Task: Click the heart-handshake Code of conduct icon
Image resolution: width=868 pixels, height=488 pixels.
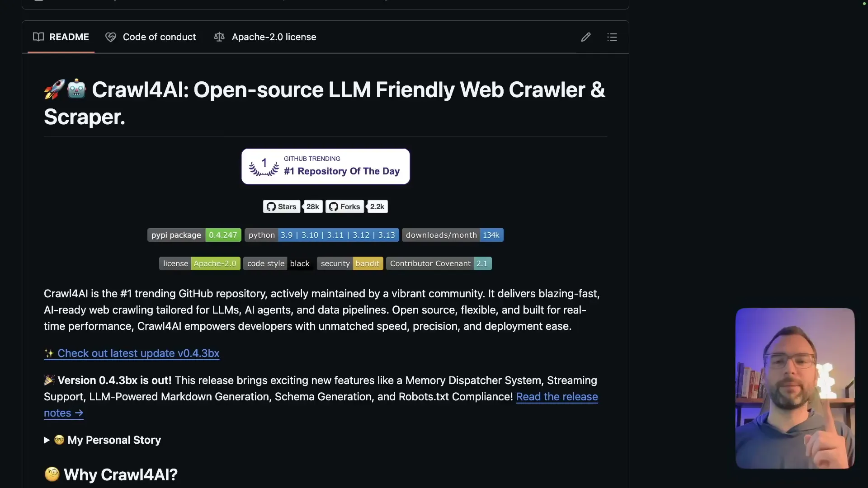Action: coord(111,37)
